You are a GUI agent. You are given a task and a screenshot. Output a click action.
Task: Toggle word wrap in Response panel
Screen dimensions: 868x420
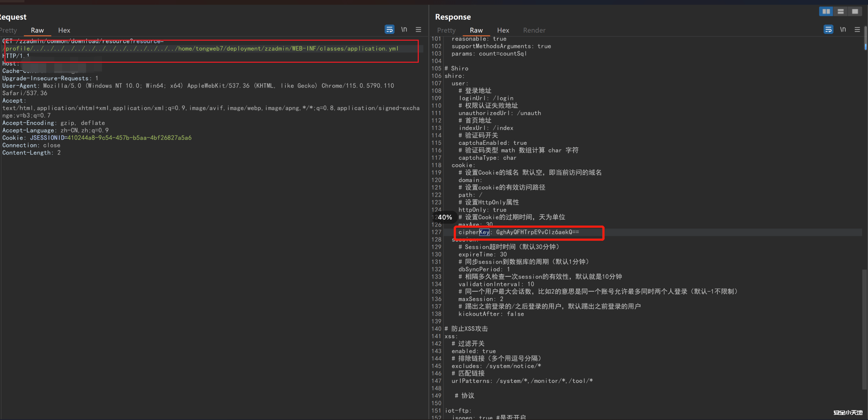828,29
